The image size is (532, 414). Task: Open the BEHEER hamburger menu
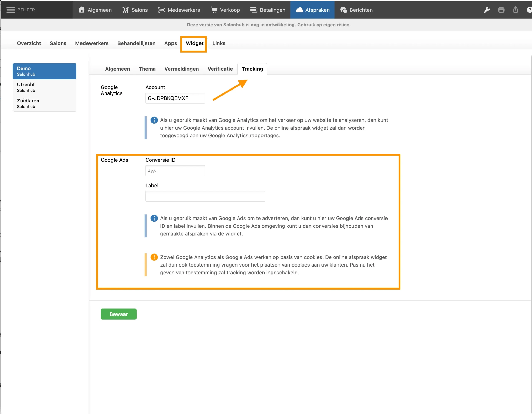click(11, 10)
